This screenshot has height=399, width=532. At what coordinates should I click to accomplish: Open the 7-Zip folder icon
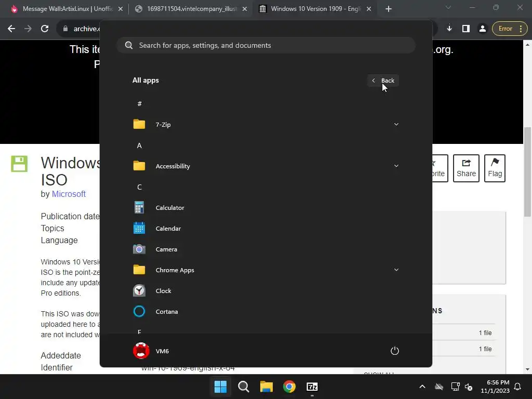(139, 125)
